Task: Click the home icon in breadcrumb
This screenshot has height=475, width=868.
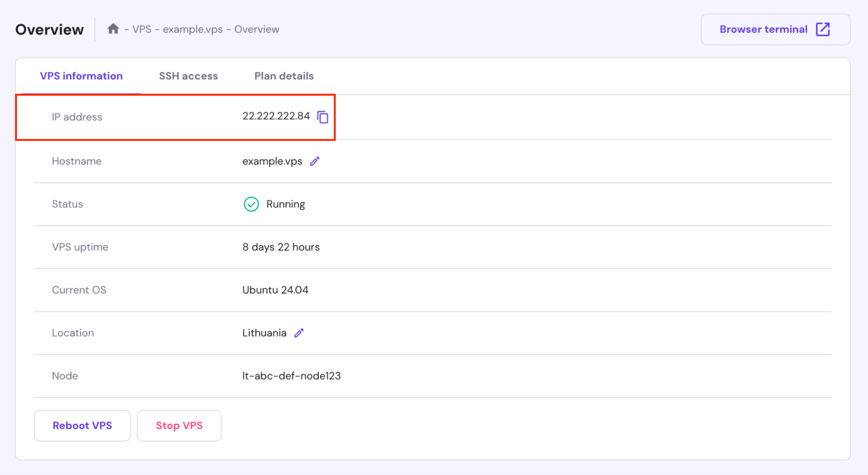Action: coord(113,29)
